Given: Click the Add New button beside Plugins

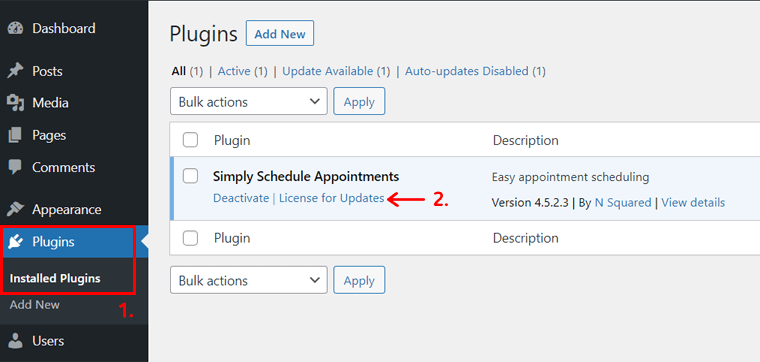Looking at the screenshot, I should tap(280, 34).
